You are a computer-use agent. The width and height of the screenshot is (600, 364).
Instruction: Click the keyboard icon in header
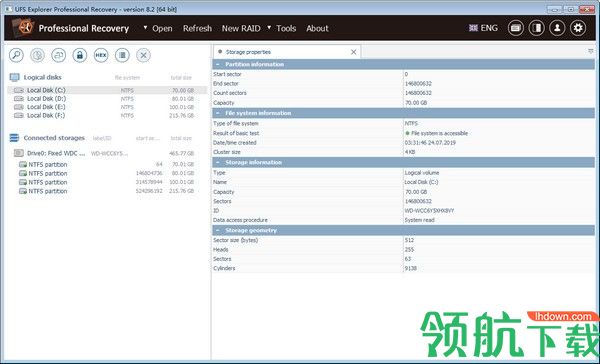516,28
